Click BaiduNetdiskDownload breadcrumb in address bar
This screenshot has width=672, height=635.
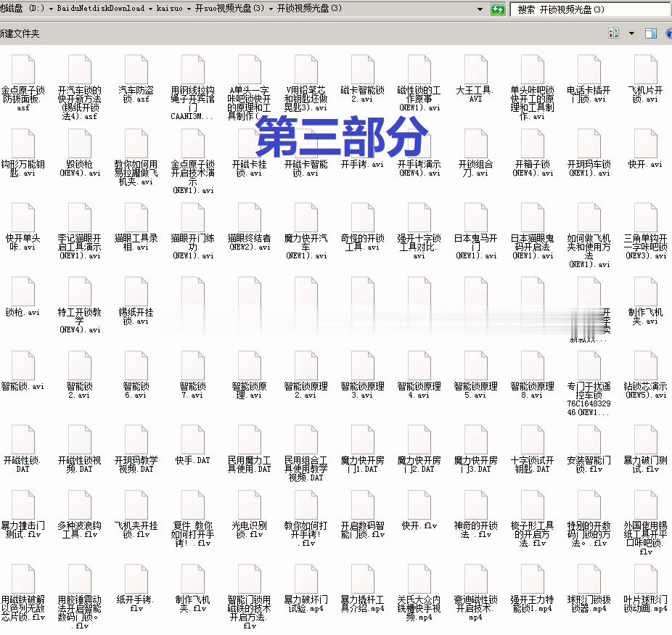coord(101,8)
